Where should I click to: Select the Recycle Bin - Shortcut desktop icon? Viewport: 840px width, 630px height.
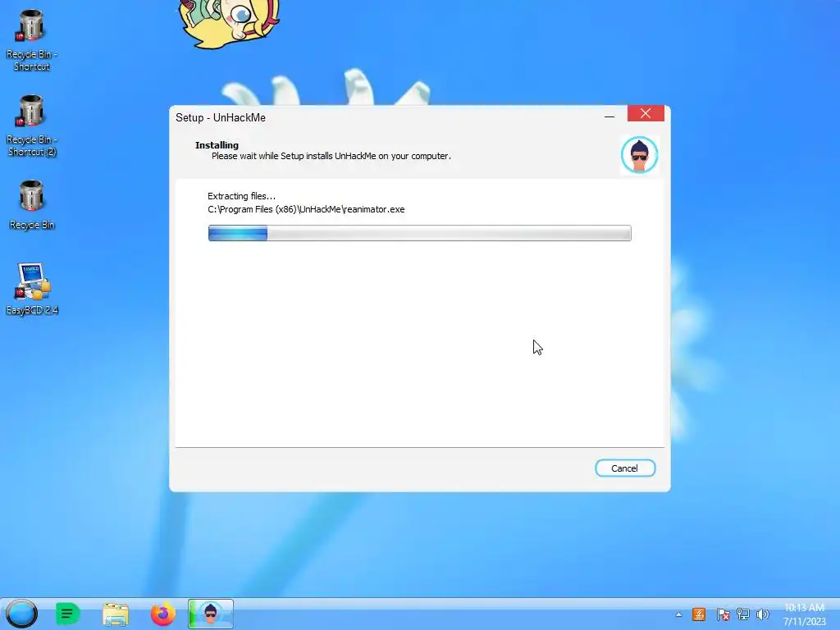[x=31, y=40]
